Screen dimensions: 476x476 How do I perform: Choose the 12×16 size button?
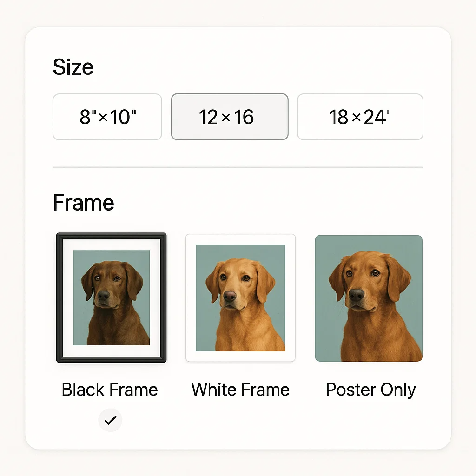(x=230, y=117)
